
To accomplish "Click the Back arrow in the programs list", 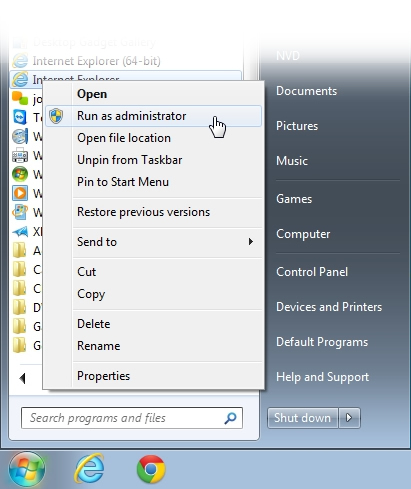I will click(22, 378).
